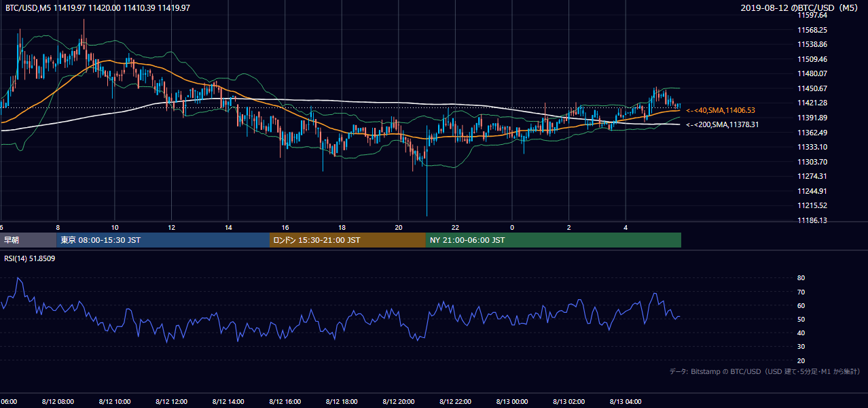
Task: Click the 11362.49 price axis value
Action: click(812, 133)
